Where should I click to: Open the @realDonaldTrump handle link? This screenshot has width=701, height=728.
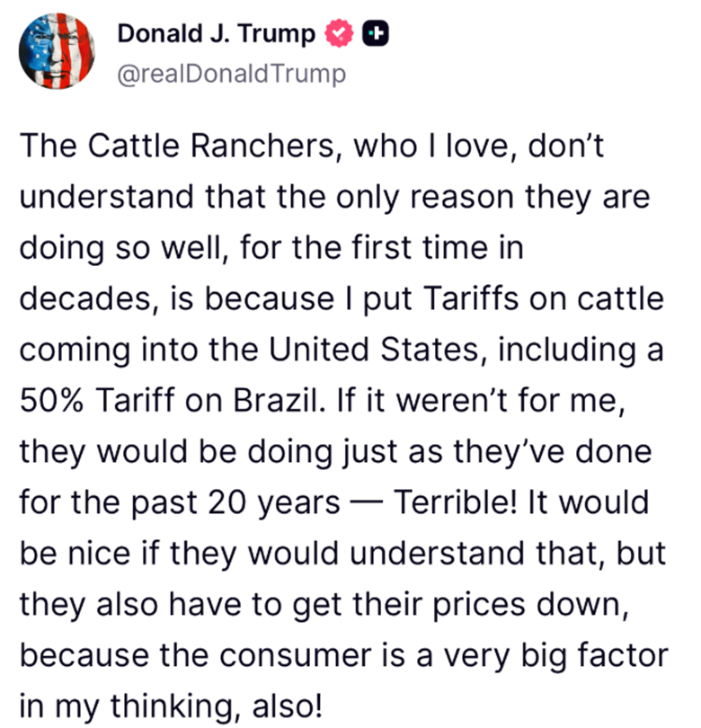coord(230,73)
